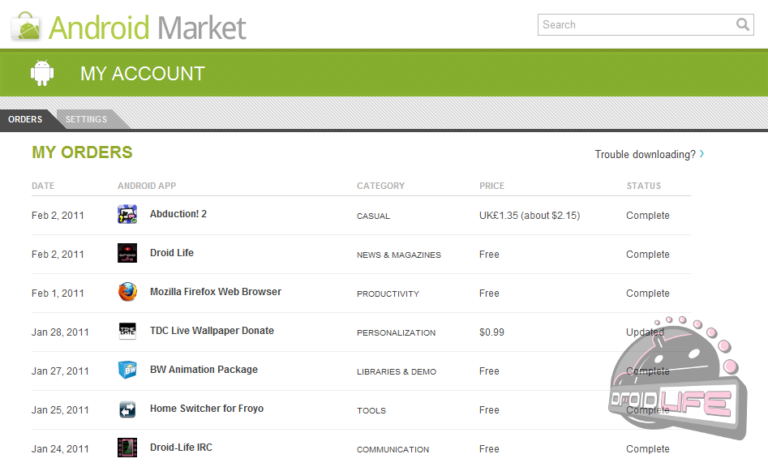The height and width of the screenshot is (467, 768).
Task: Click the Home Switcher for Froyo icon
Action: coord(127,409)
